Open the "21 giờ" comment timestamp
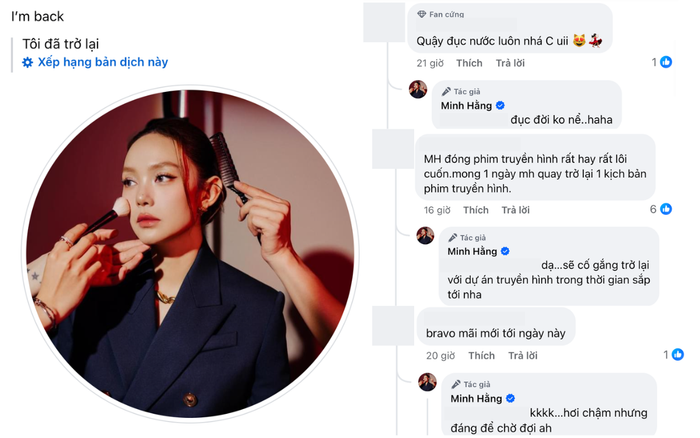 pyautogui.click(x=429, y=63)
